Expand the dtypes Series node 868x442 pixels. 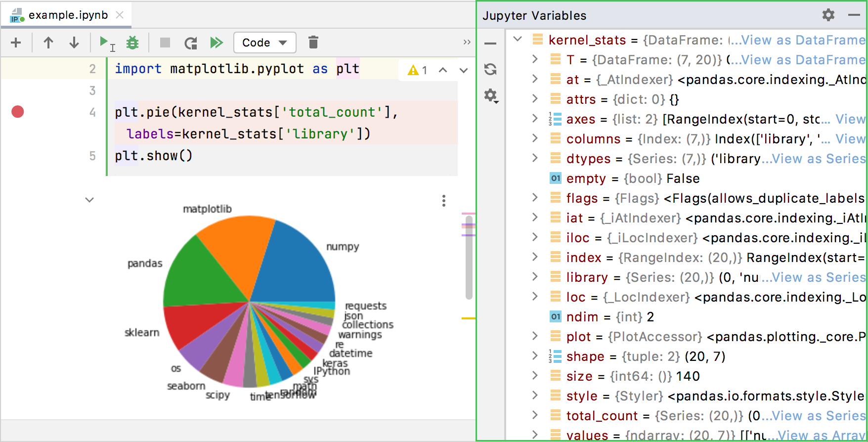tap(535, 158)
